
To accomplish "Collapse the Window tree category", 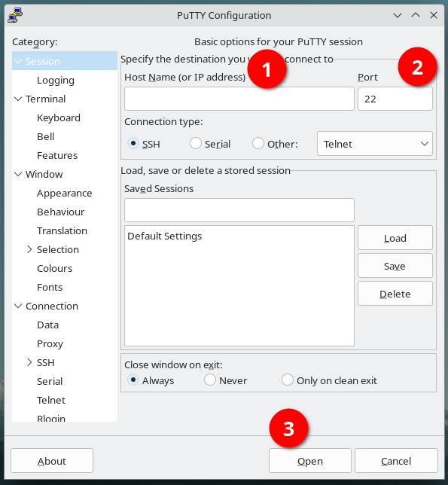I will click(19, 174).
